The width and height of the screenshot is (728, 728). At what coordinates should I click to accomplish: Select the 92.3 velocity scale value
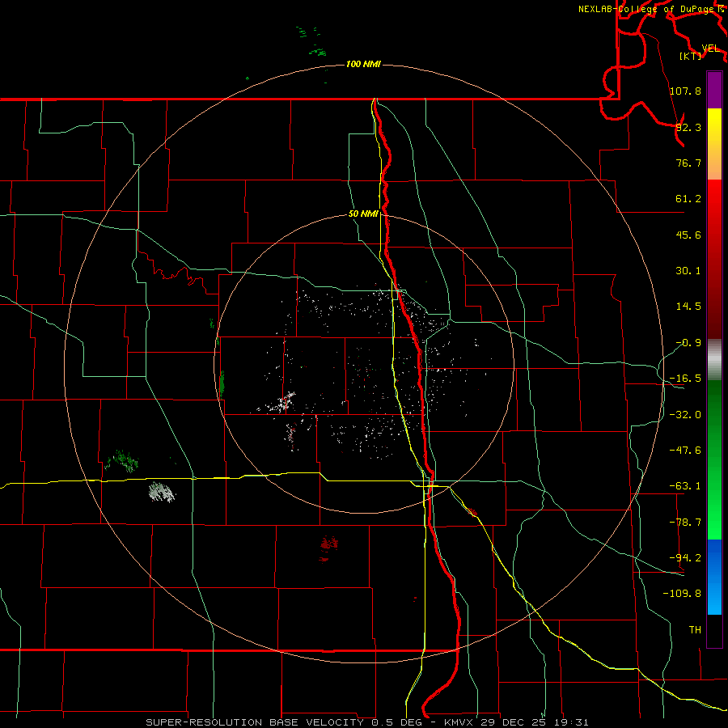point(688,127)
